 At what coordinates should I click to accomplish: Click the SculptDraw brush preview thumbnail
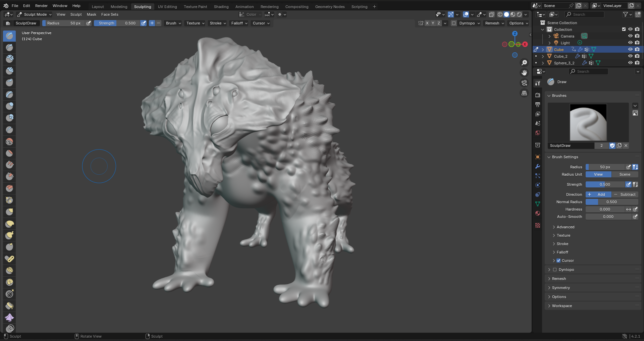click(x=588, y=122)
